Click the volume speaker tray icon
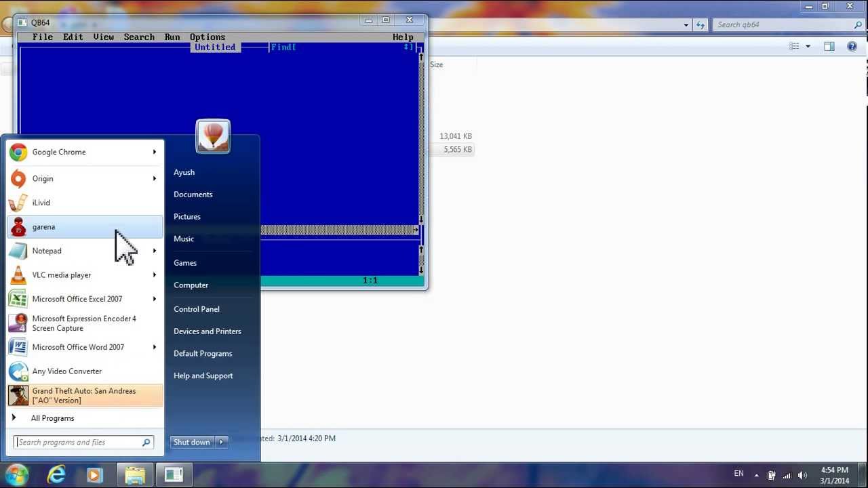The height and width of the screenshot is (488, 868). [803, 475]
